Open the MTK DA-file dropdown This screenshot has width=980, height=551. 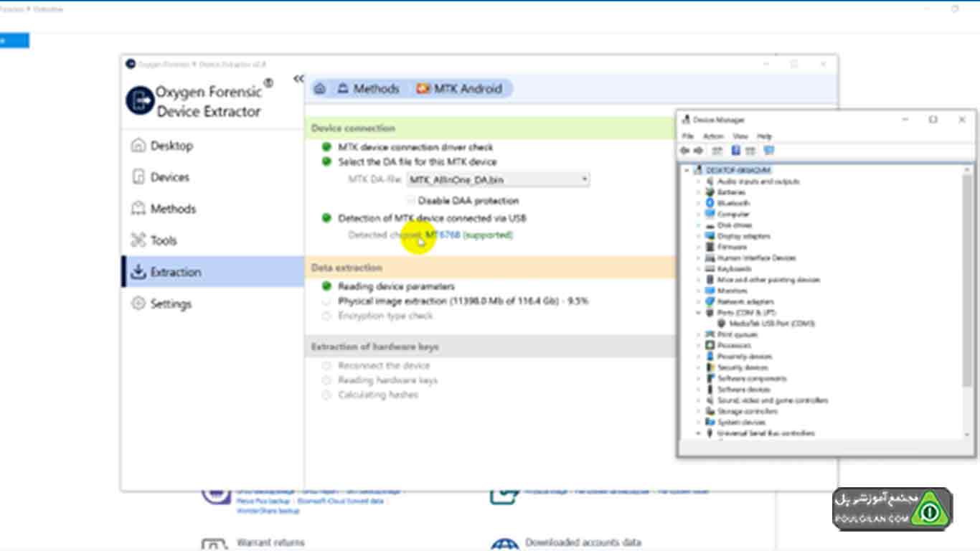point(498,179)
